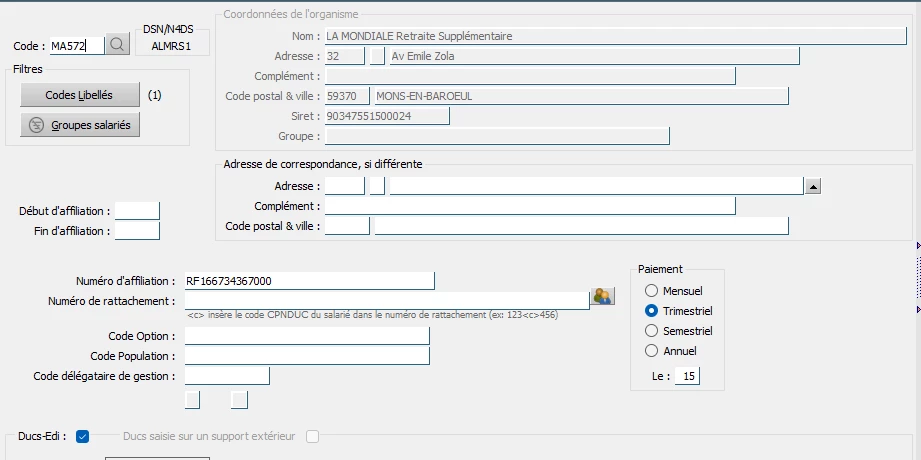Viewport: 921px width, 460px height.
Task: Tick Ducs saisie sur un support extérieur
Action: point(313,436)
